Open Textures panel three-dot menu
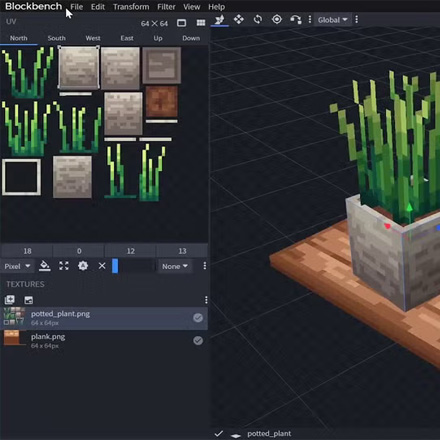Image resolution: width=440 pixels, height=440 pixels. [x=206, y=300]
